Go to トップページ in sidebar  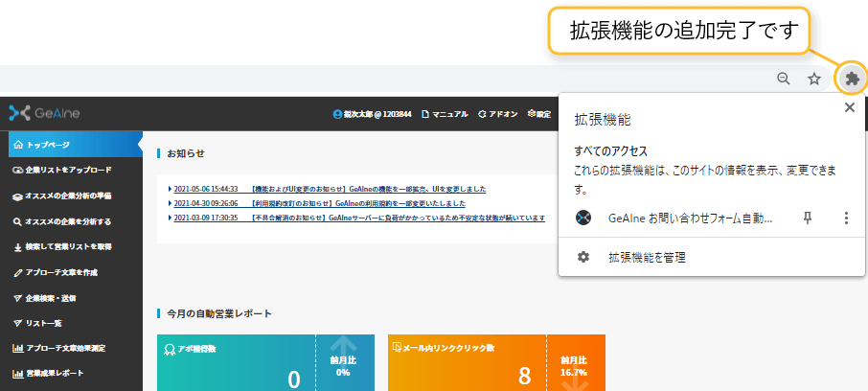click(76, 145)
